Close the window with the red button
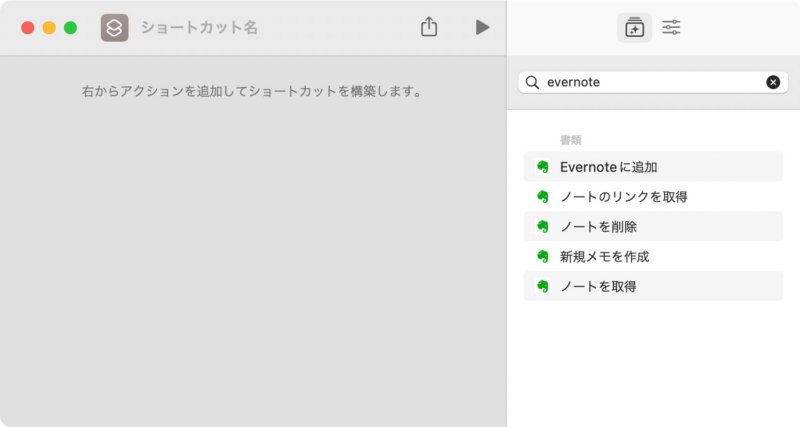800x427 pixels. click(28, 28)
